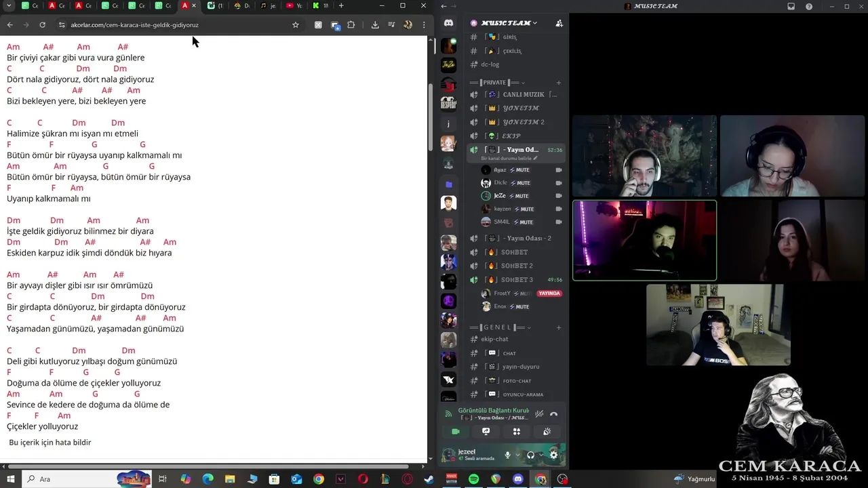Open a new Chrome tab
Image resolution: width=868 pixels, height=488 pixels.
(x=341, y=6)
